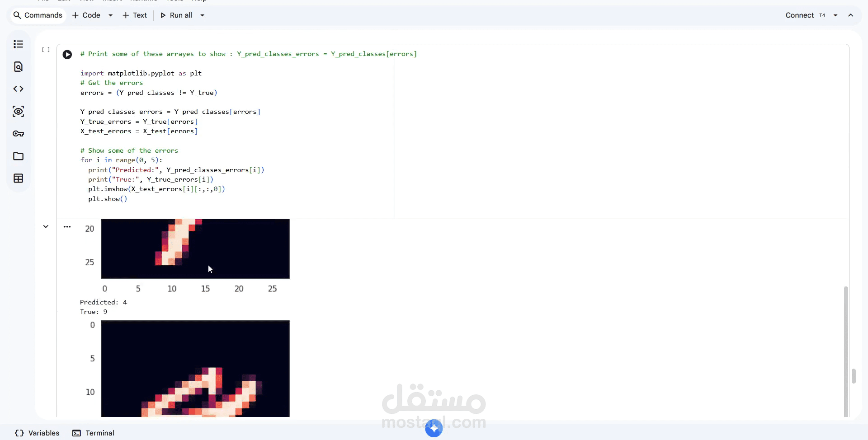The height and width of the screenshot is (440, 868).
Task: Run the cell with the play button
Action: coord(67,55)
